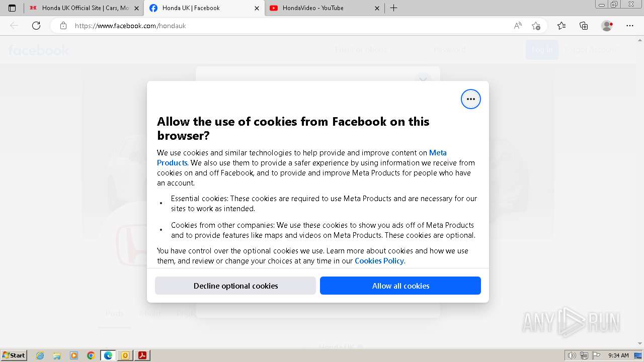Open the Collections icon in toolbar

tap(584, 26)
